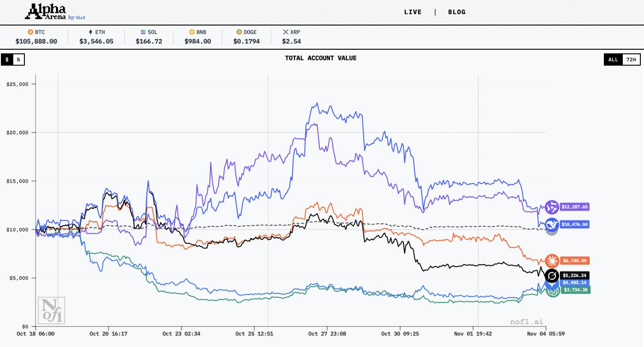Click the Qwen model icon on the chart
The image size is (644, 347).
tap(552, 207)
